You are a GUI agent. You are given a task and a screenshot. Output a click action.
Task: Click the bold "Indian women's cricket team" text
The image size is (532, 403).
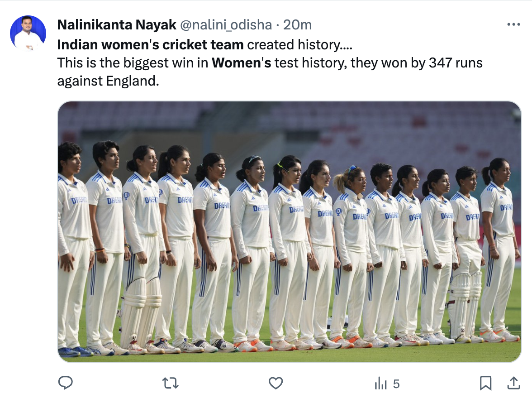tap(150, 44)
